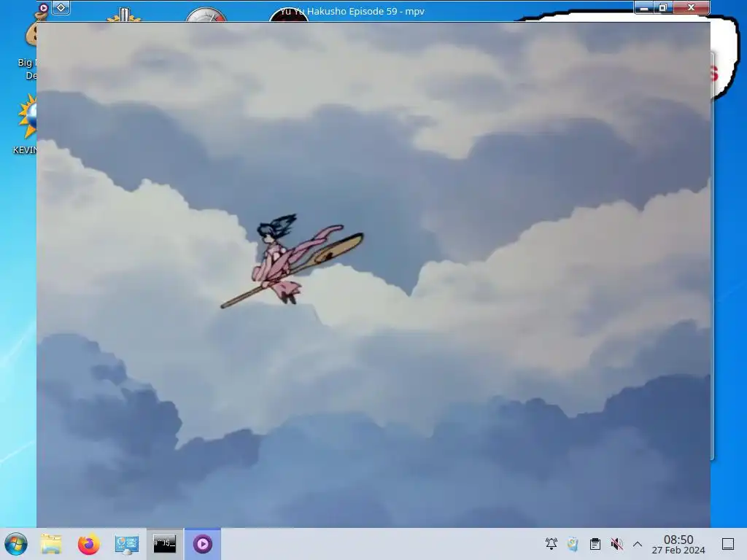This screenshot has width=747, height=560.
Task: Maximize the mpv player window
Action: point(663,7)
